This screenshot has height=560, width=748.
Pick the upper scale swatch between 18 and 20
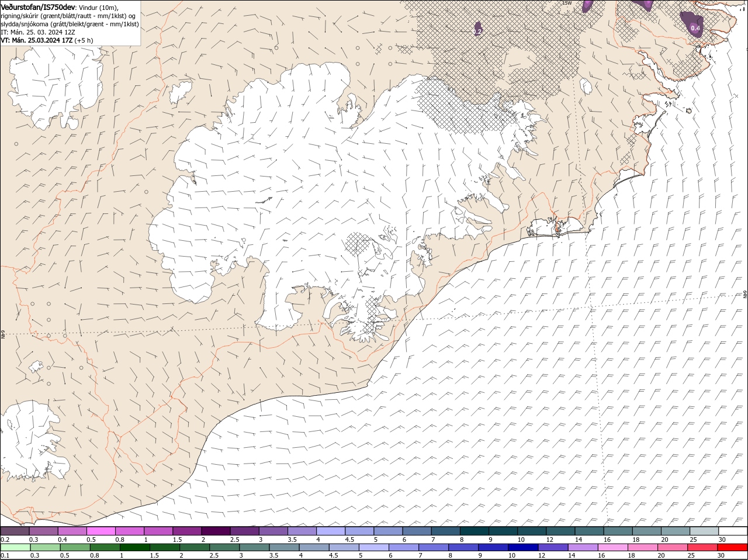tap(646, 531)
